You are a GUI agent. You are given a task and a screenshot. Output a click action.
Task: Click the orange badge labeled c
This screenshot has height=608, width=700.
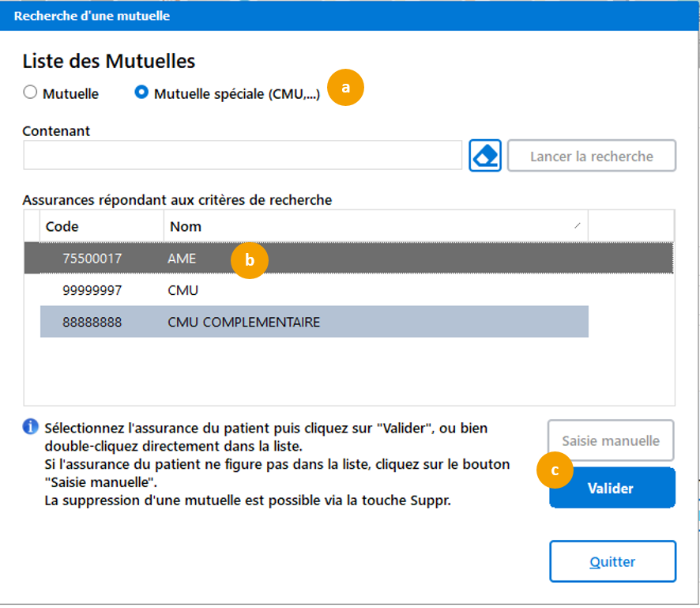point(555,470)
